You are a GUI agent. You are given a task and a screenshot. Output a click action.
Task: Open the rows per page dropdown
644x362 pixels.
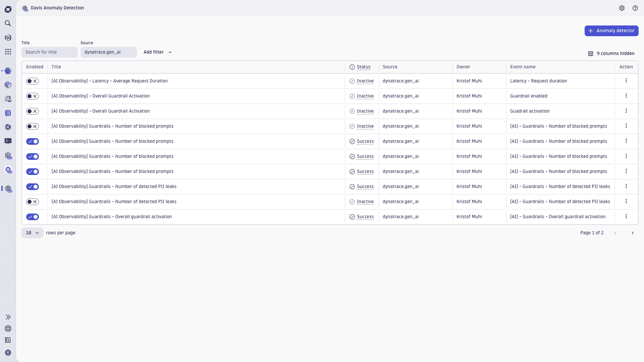pyautogui.click(x=32, y=233)
